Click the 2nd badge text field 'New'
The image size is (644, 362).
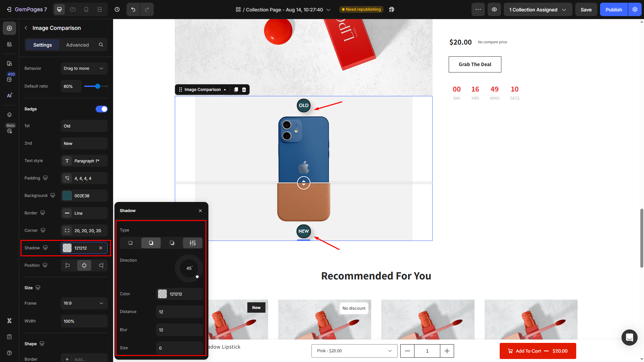(x=84, y=143)
